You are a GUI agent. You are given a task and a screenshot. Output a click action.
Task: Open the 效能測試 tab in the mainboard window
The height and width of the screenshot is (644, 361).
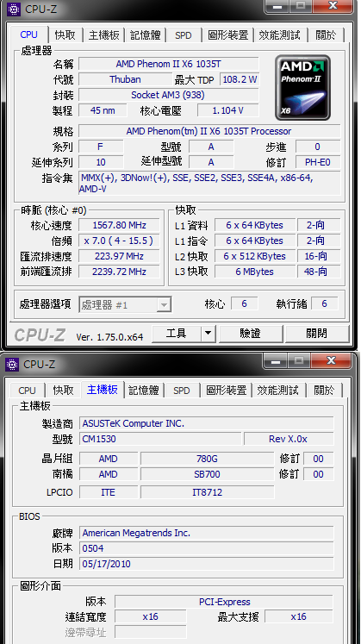pyautogui.click(x=277, y=391)
